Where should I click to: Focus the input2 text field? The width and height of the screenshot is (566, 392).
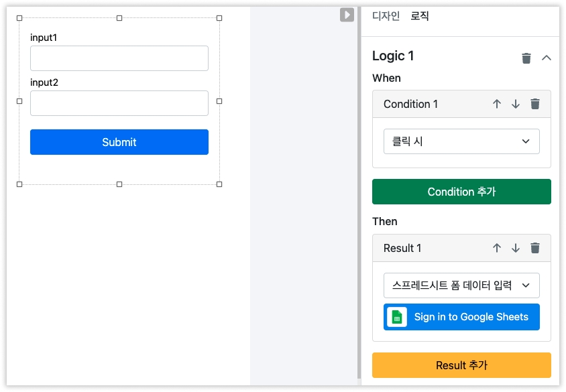[119, 103]
